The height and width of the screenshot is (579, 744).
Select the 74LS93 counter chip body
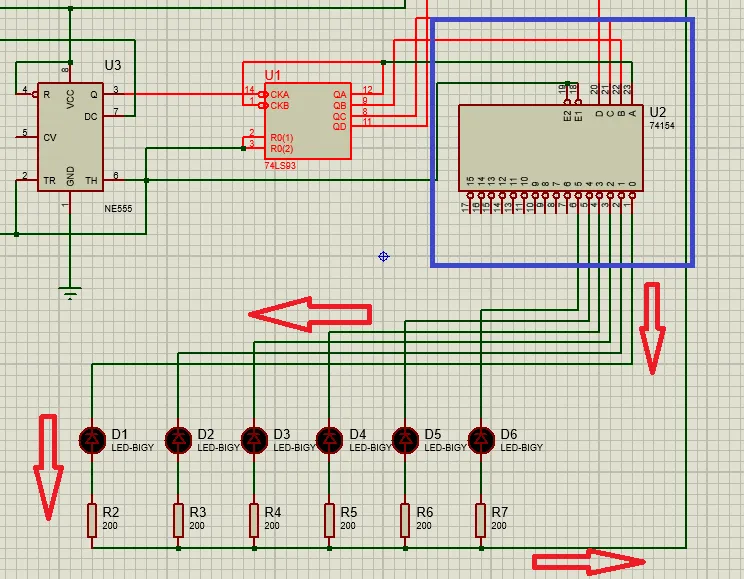[x=307, y=121]
